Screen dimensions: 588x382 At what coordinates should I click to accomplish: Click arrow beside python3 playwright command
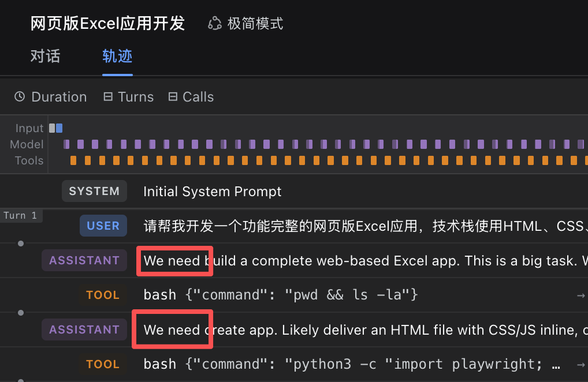581,364
